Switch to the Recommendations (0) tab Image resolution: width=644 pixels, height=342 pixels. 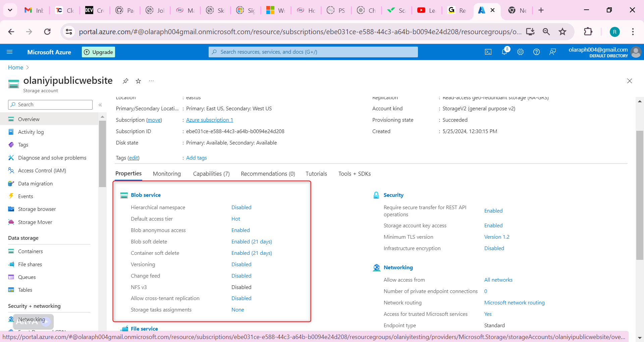(x=268, y=174)
